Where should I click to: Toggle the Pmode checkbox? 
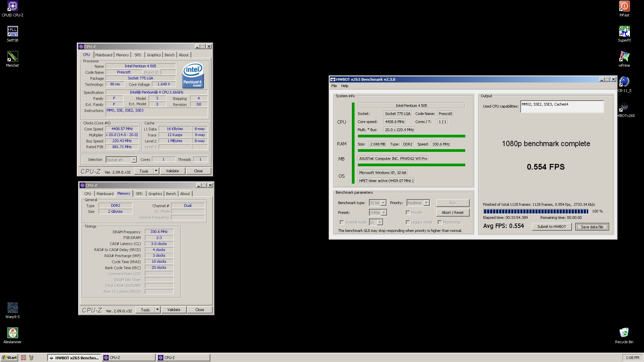tap(408, 213)
